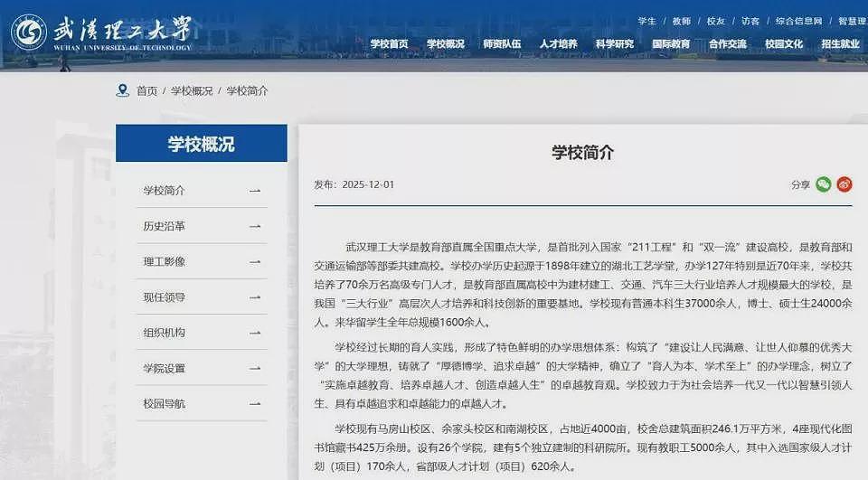Open the 校园文化 navigation menu
This screenshot has height=480, width=868.
point(784,43)
